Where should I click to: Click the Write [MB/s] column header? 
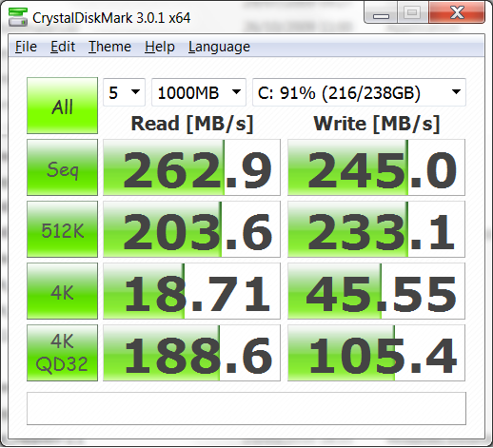click(377, 124)
